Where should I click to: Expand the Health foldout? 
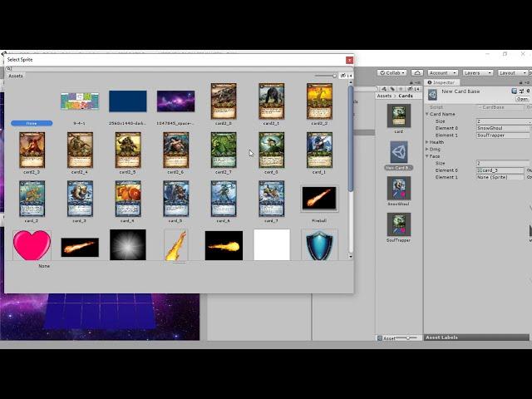click(427, 142)
